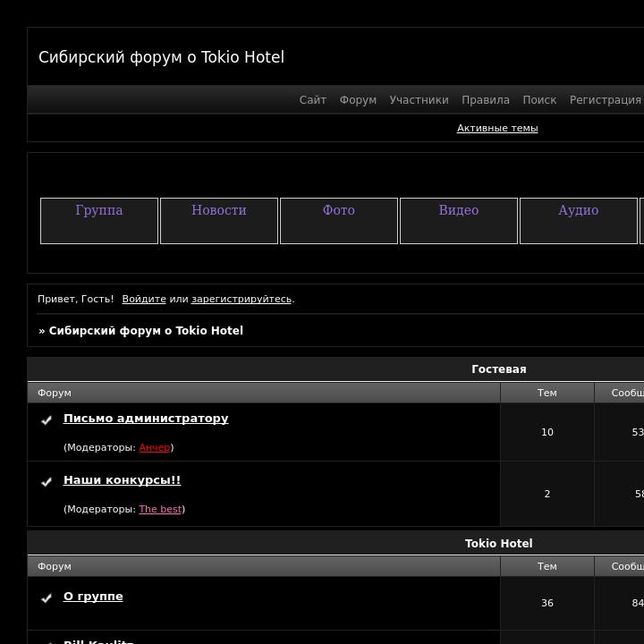
Task: Open the Наши конкурсы!! forum
Action: [122, 480]
